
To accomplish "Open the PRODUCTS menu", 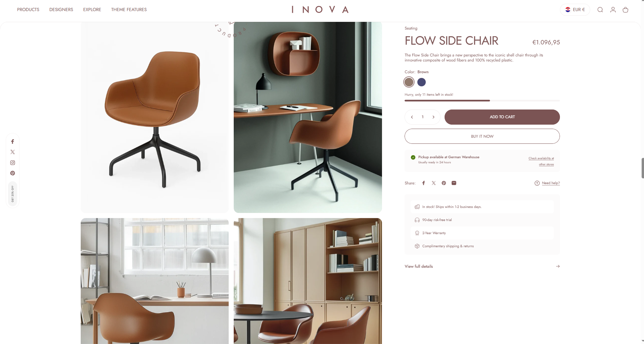I will coord(28,10).
